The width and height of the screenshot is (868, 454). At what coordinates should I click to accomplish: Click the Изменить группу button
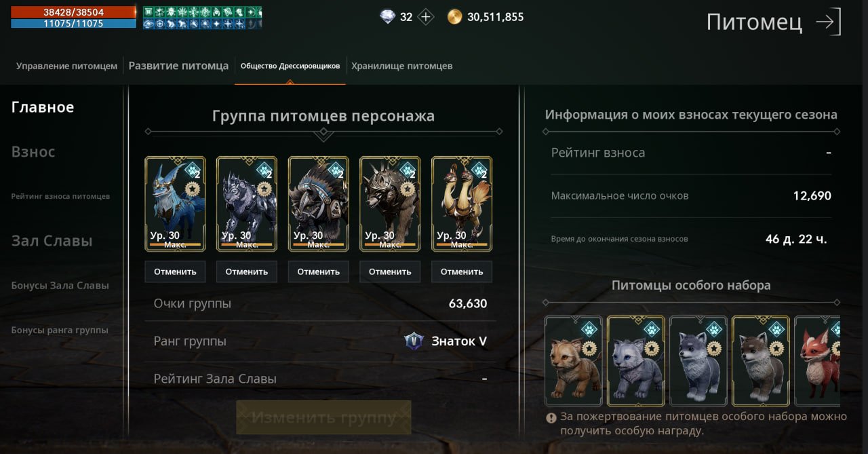click(x=323, y=417)
